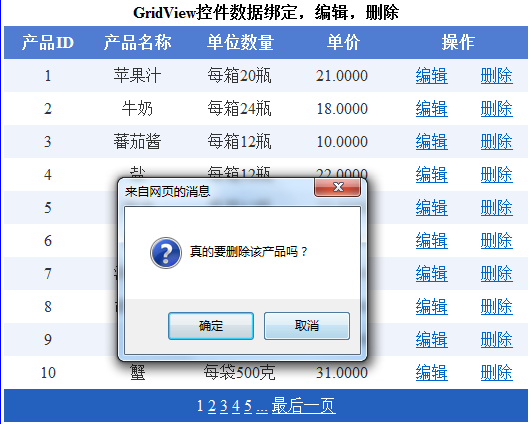Click 编辑 link in row 8

(x=431, y=306)
